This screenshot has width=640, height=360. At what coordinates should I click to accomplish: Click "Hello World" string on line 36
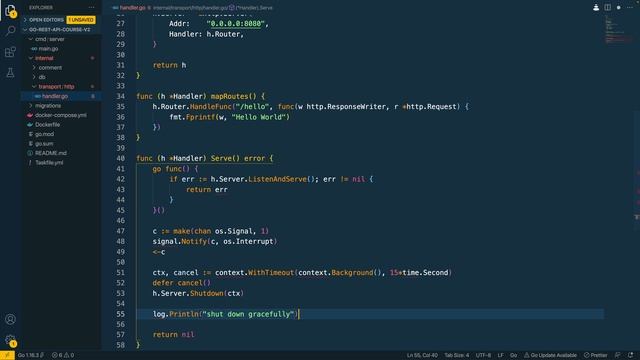click(258, 117)
